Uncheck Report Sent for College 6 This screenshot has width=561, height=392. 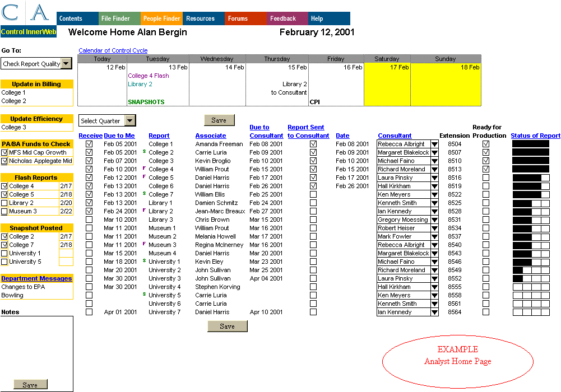[x=313, y=186]
